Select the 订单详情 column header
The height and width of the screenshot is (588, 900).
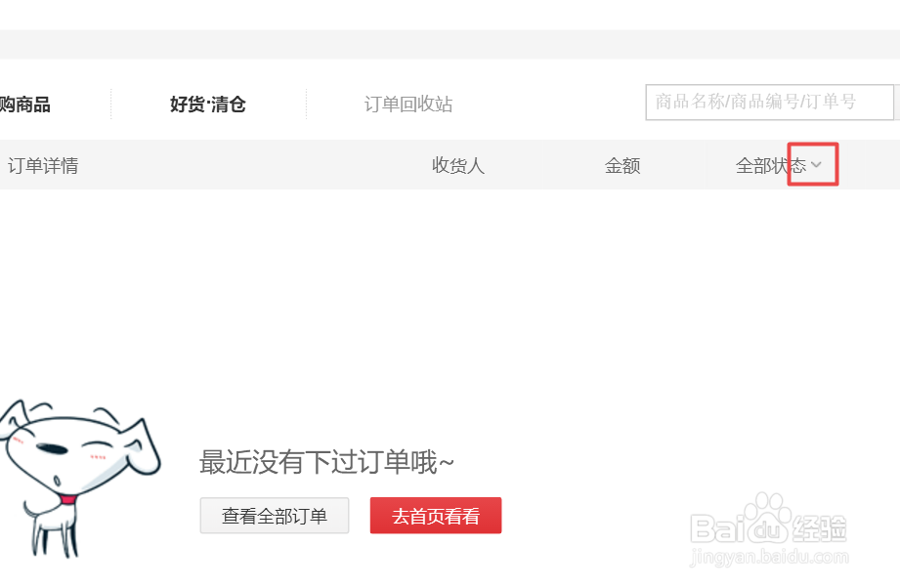click(x=43, y=166)
